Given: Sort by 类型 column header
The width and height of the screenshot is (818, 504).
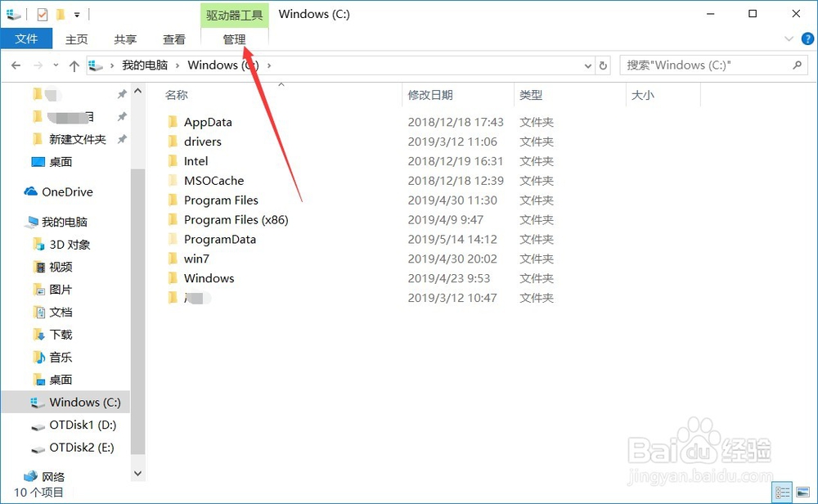Looking at the screenshot, I should pos(531,95).
